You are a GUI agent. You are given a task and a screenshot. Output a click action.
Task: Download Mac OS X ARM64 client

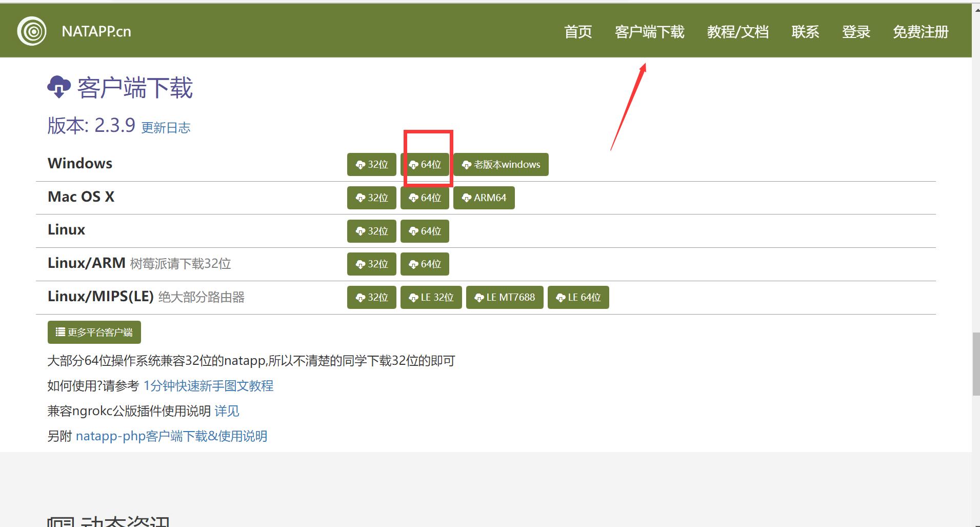(x=484, y=198)
